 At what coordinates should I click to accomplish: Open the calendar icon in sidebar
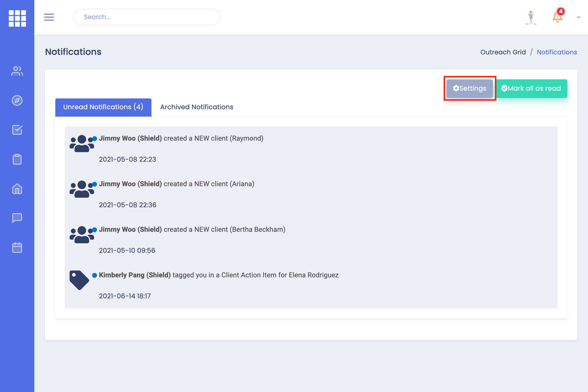[x=17, y=247]
